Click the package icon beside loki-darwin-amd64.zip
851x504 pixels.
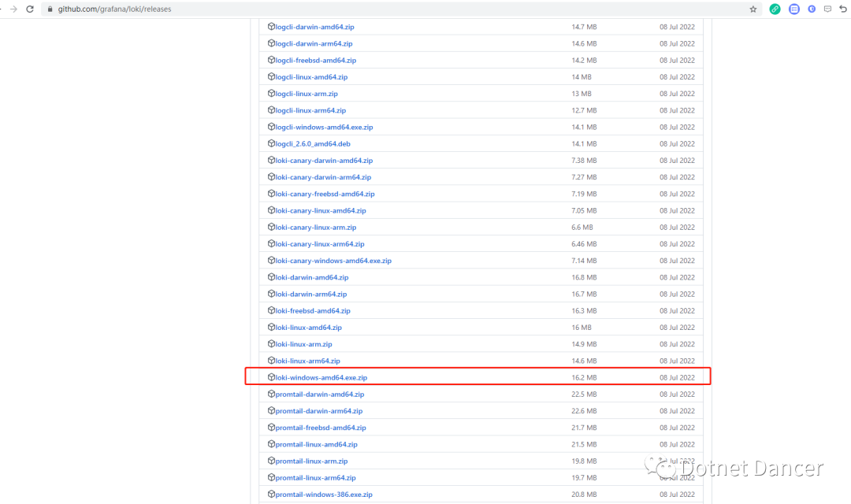coord(271,277)
